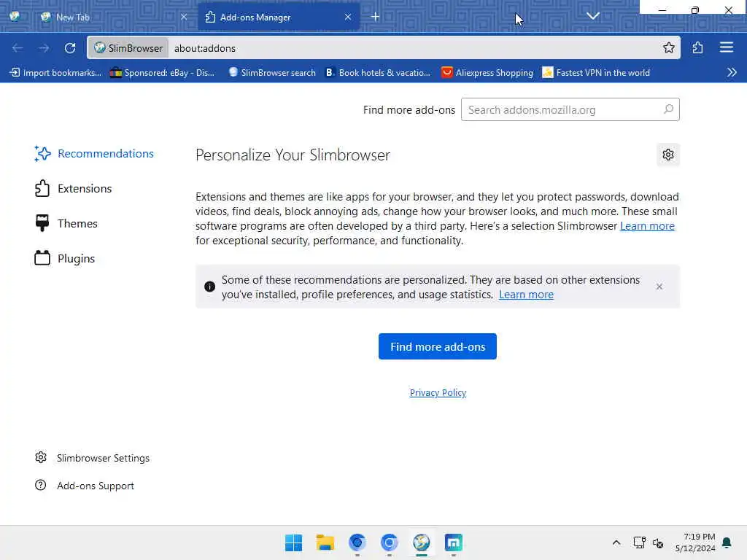Open the toolbar extensions puzzle button

point(697,47)
